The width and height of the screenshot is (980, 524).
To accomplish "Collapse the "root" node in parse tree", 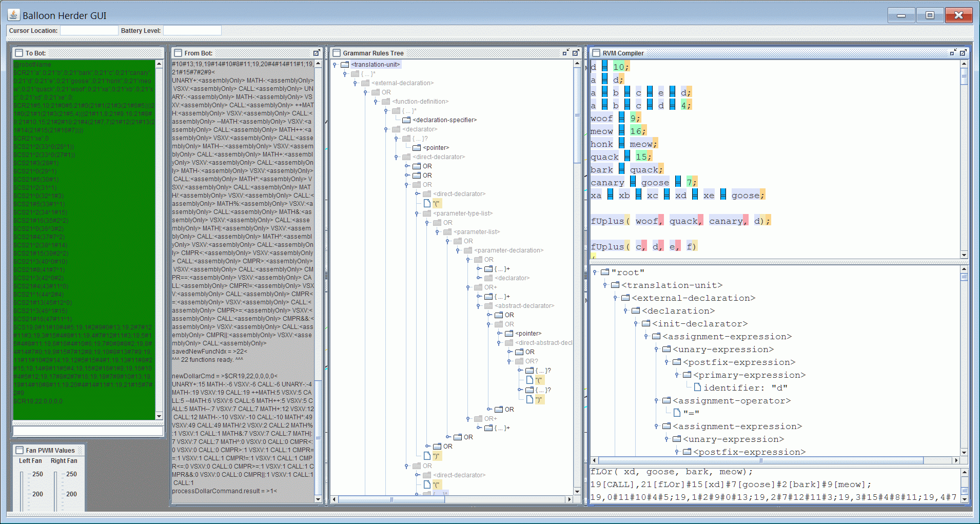I will [x=595, y=272].
